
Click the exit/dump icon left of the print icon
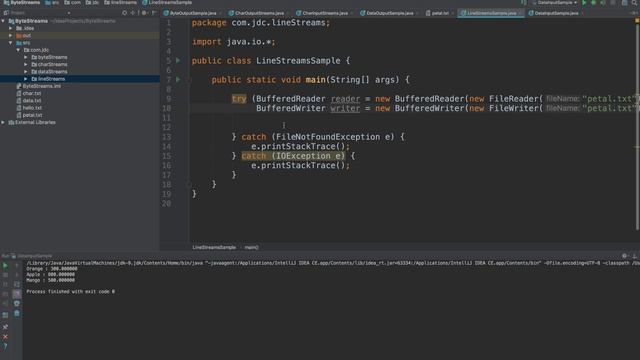coord(5,304)
